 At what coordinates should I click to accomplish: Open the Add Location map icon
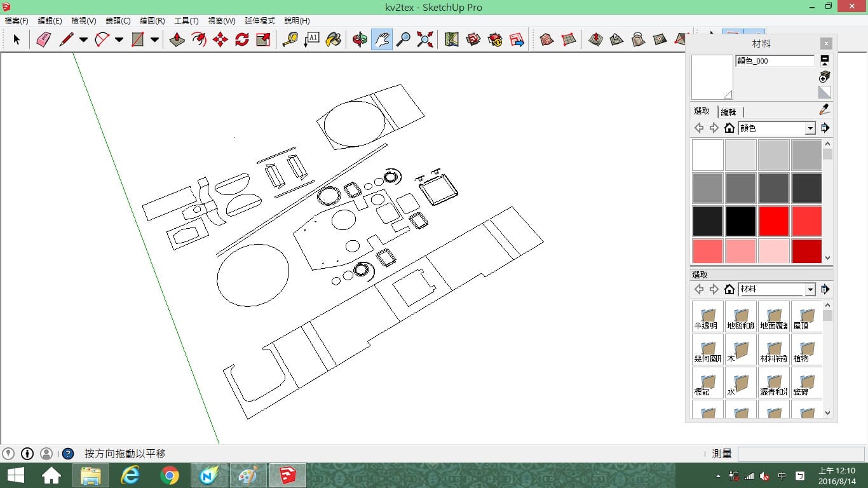pos(452,39)
